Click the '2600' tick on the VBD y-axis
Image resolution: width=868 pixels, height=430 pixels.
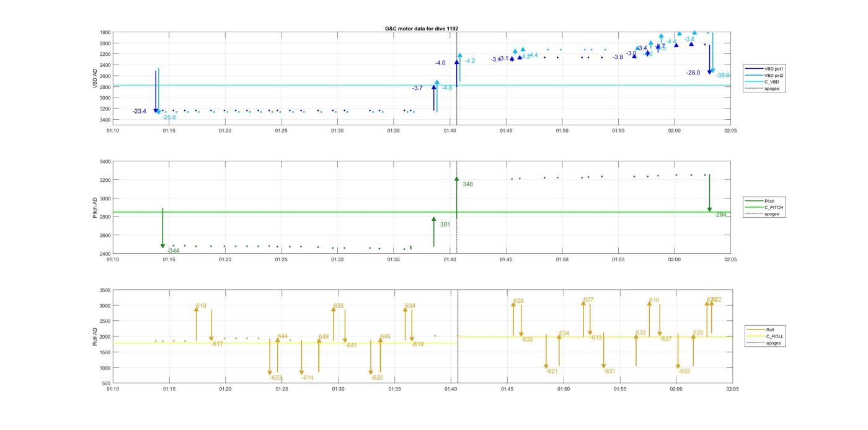[105, 76]
